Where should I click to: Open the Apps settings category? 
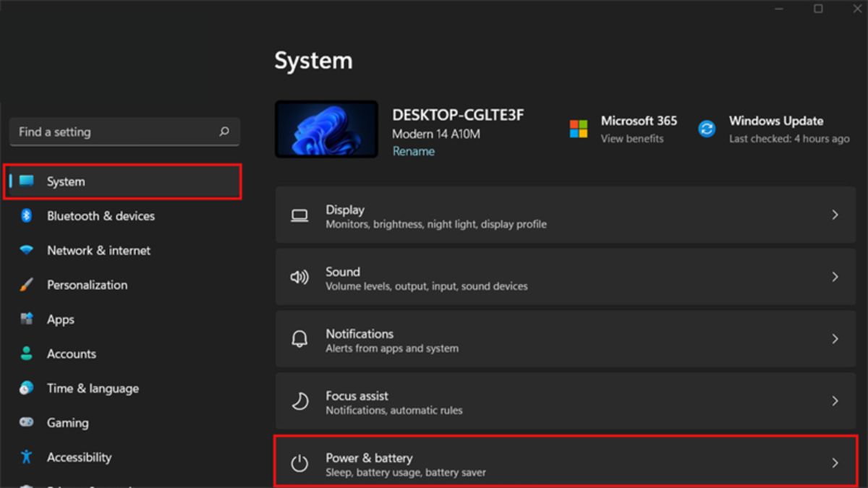61,320
